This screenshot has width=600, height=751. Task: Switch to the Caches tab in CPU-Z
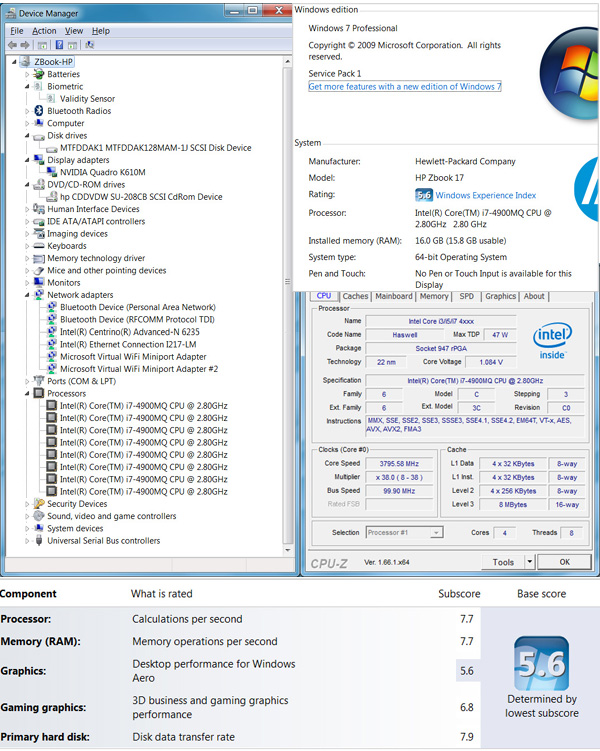point(355,296)
